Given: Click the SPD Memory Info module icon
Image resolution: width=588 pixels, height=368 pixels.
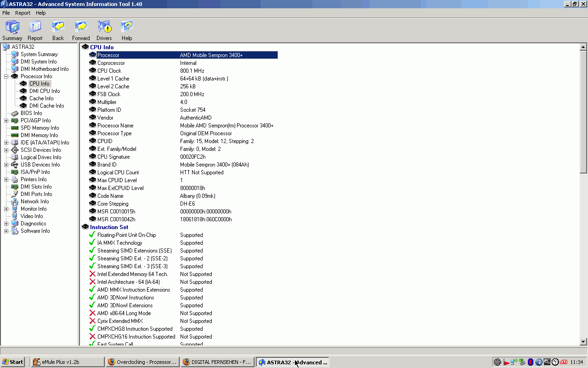Looking at the screenshot, I should coord(15,128).
